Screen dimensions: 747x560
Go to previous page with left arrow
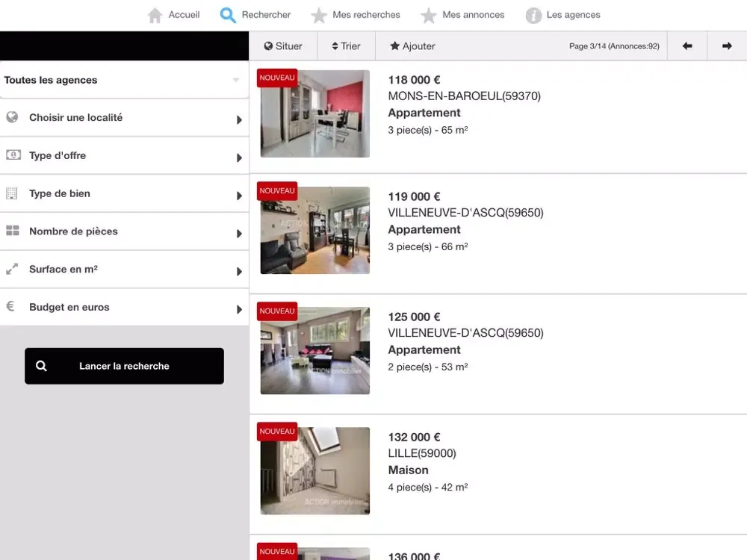(x=687, y=46)
